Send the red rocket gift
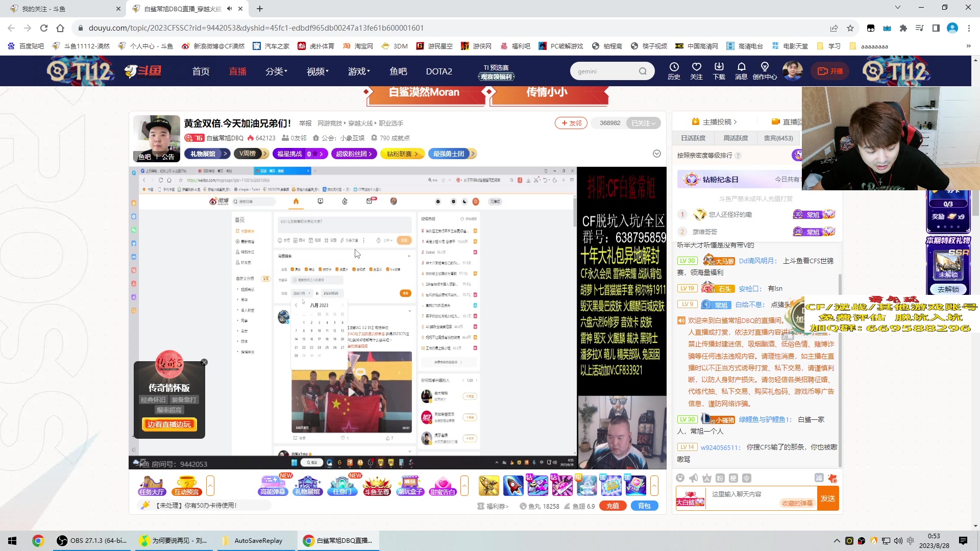This screenshot has width=980, height=551. (513, 486)
